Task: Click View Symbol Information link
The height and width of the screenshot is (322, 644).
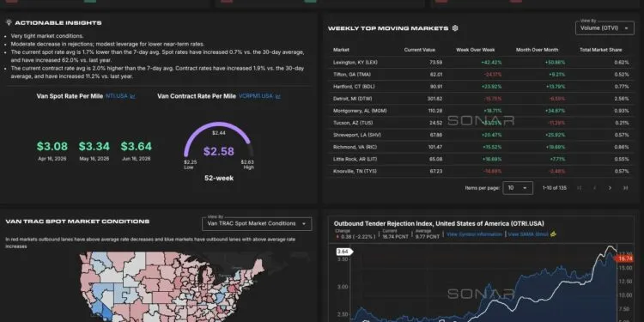Action: pos(474,234)
